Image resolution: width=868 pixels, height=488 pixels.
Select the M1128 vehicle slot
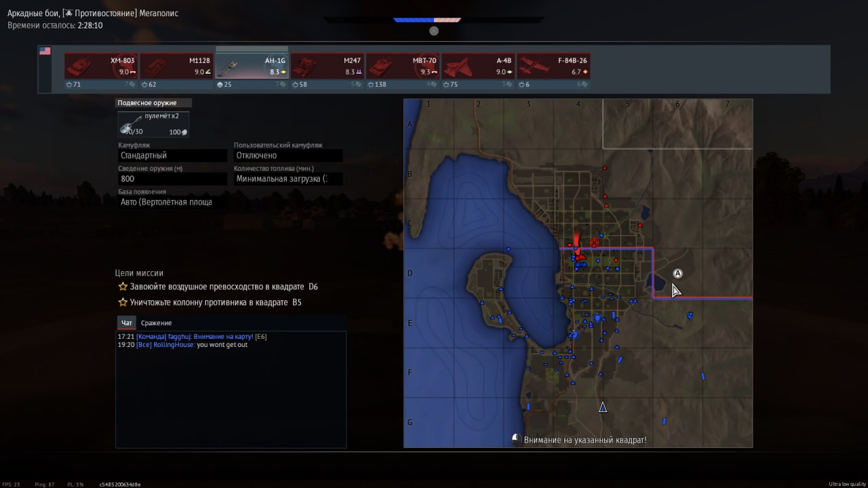click(x=176, y=66)
